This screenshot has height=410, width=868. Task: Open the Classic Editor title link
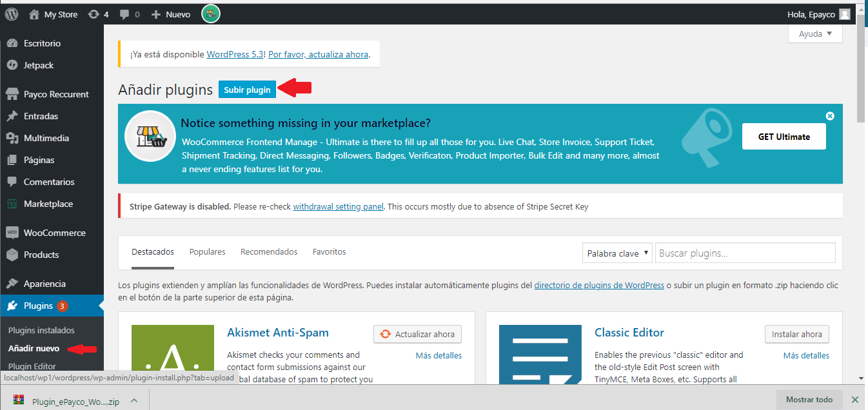tap(629, 333)
